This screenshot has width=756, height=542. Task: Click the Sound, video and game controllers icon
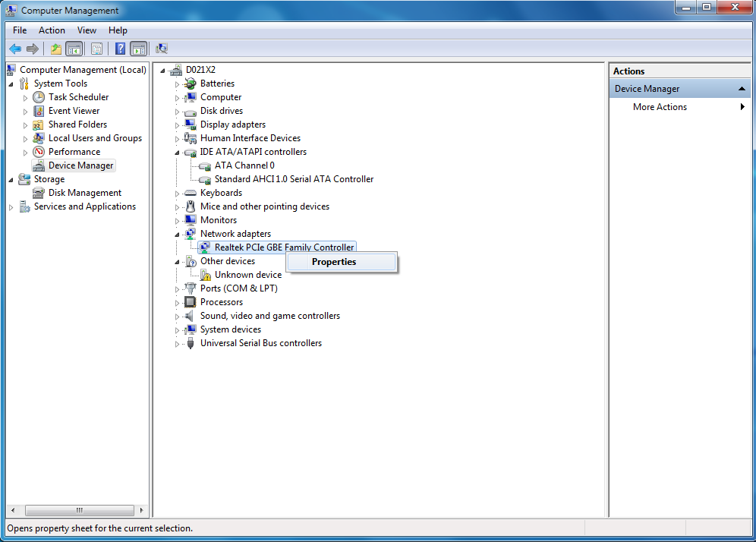pos(191,316)
